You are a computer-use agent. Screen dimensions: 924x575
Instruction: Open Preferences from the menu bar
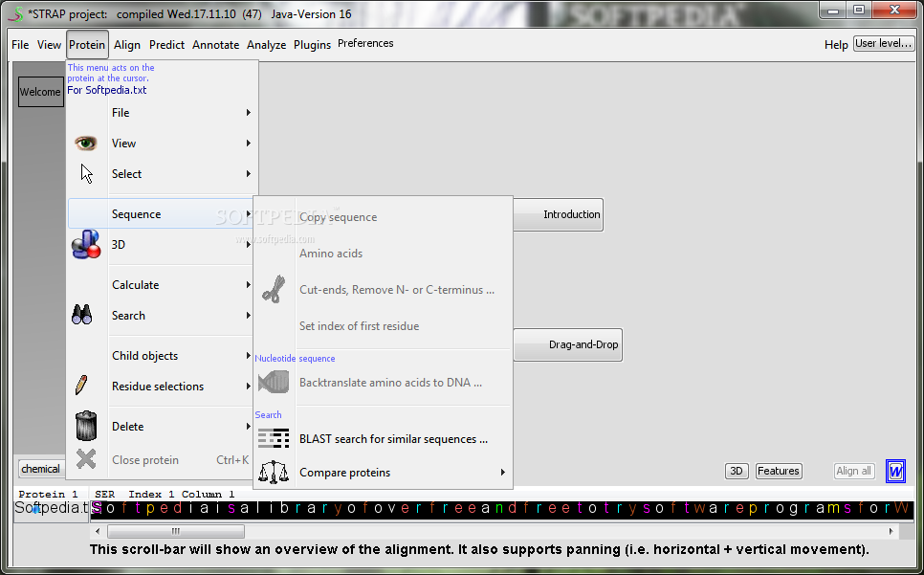365,43
